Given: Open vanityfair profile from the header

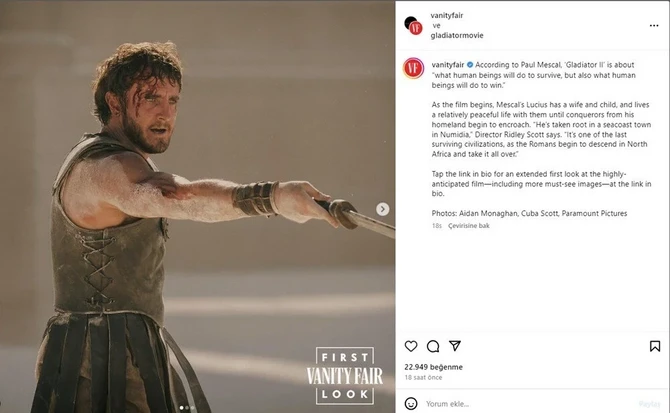Looking at the screenshot, I should click(x=447, y=15).
